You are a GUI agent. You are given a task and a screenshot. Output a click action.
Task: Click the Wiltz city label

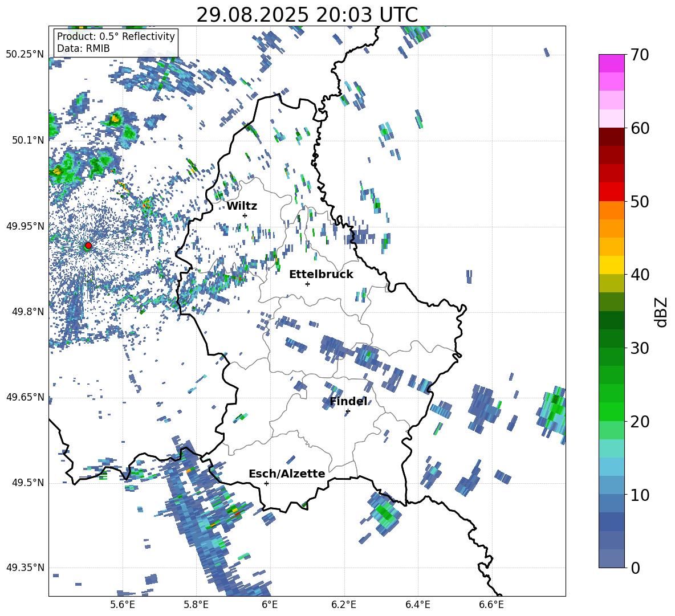pos(242,206)
